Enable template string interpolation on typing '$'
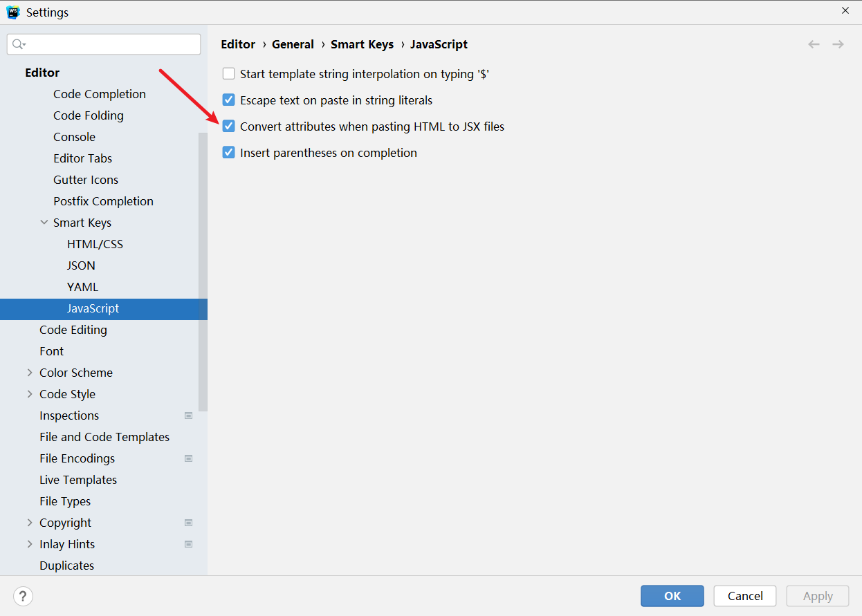Screen dimensions: 862x616 click(x=228, y=73)
